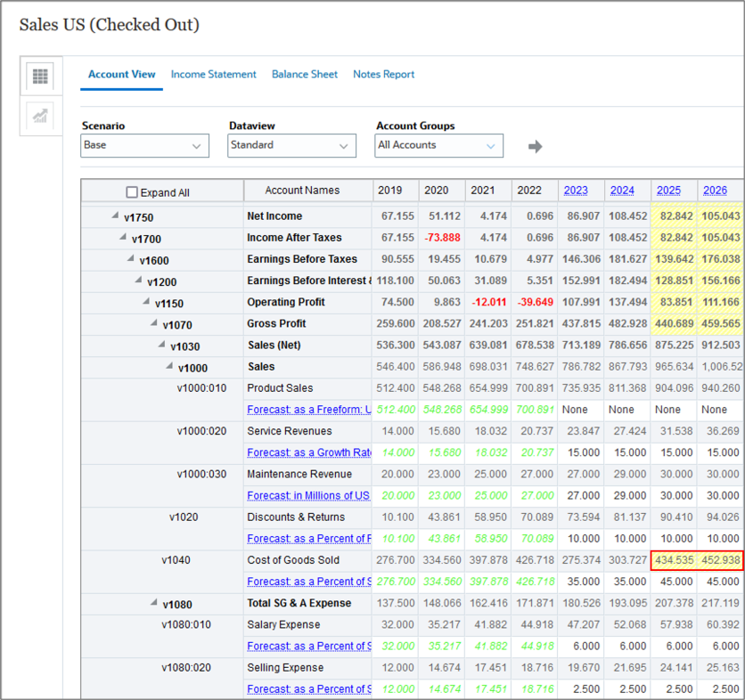Viewport: 745px width, 700px height.
Task: Switch to the Income Statement tab
Action: 213,75
